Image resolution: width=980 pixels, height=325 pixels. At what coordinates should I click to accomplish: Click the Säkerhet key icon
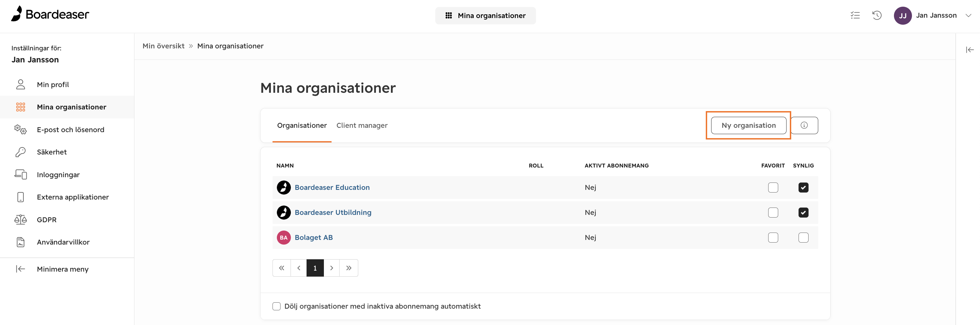coord(21,152)
